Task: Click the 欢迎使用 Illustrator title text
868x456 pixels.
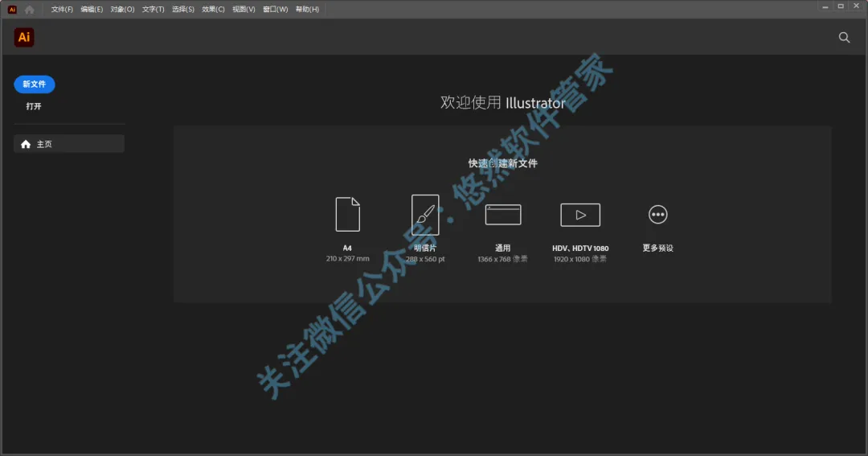Action: [502, 102]
